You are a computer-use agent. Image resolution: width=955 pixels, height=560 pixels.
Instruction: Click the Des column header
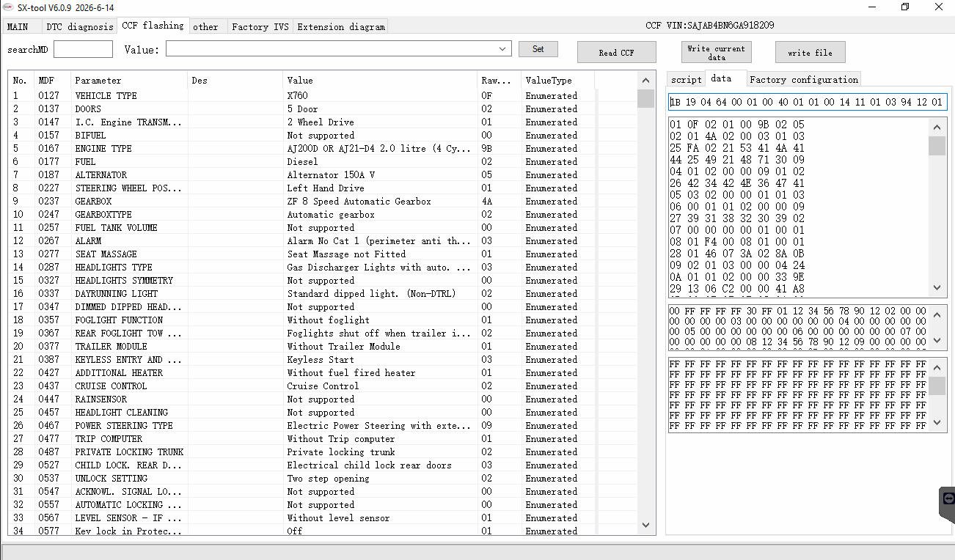coord(235,81)
